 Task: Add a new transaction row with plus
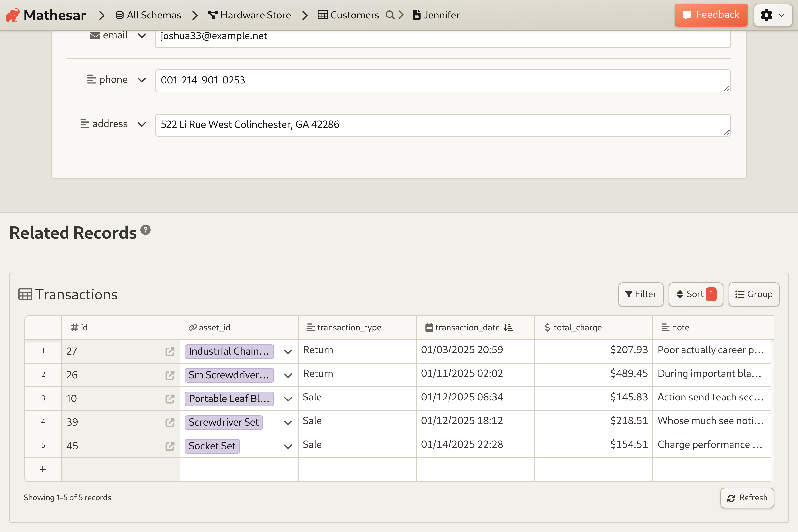coord(43,470)
